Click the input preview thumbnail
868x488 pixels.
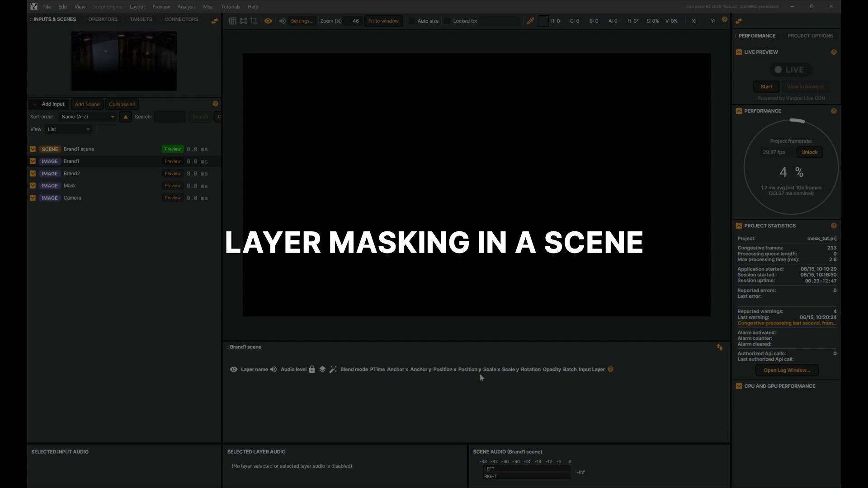[x=124, y=61]
